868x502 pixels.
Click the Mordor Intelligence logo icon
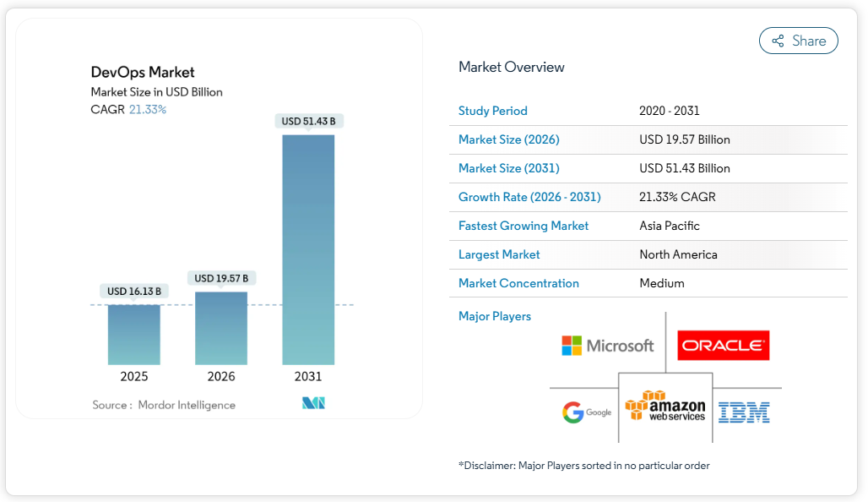click(313, 403)
